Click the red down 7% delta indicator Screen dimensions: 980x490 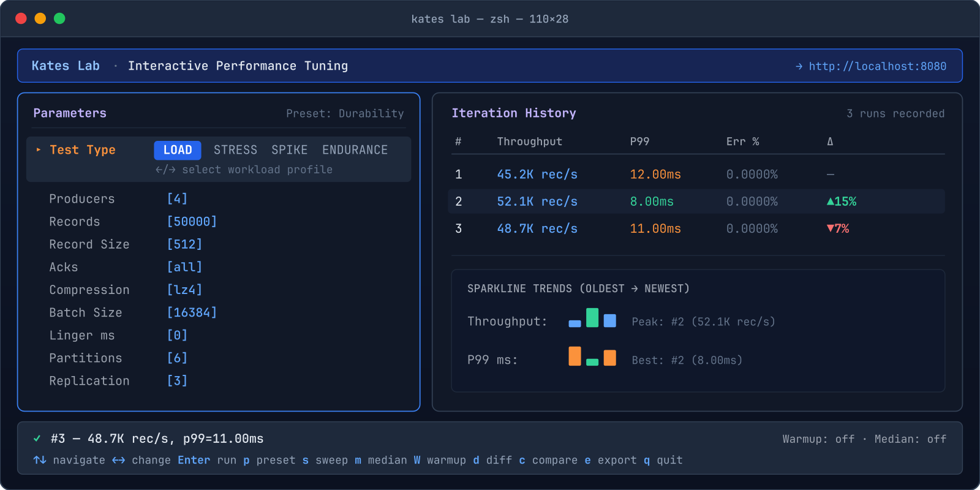[x=838, y=228]
